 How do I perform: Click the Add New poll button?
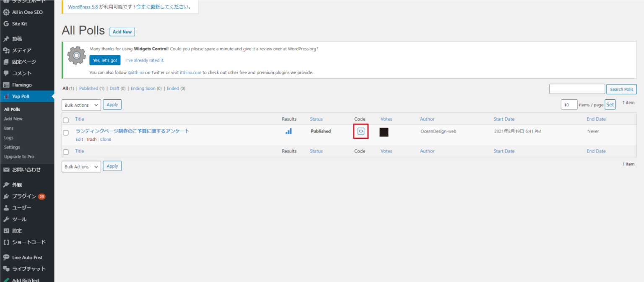[x=122, y=32]
